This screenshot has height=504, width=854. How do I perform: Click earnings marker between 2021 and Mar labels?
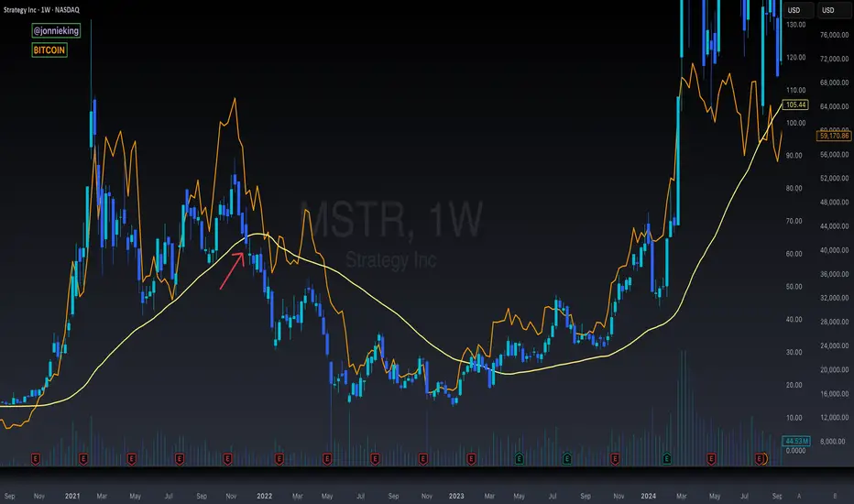coord(83,459)
